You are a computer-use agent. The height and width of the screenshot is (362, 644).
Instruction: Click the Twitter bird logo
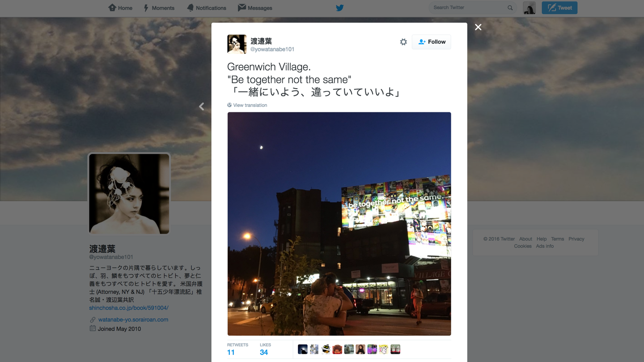340,8
